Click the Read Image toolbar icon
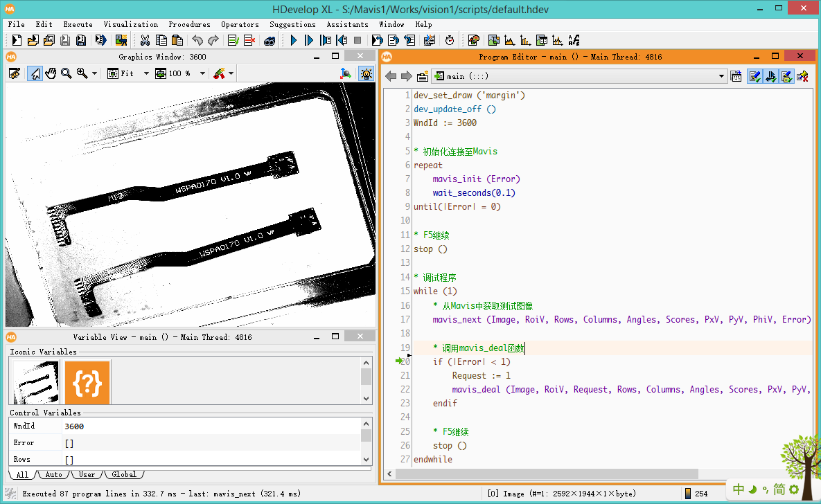 [121, 40]
